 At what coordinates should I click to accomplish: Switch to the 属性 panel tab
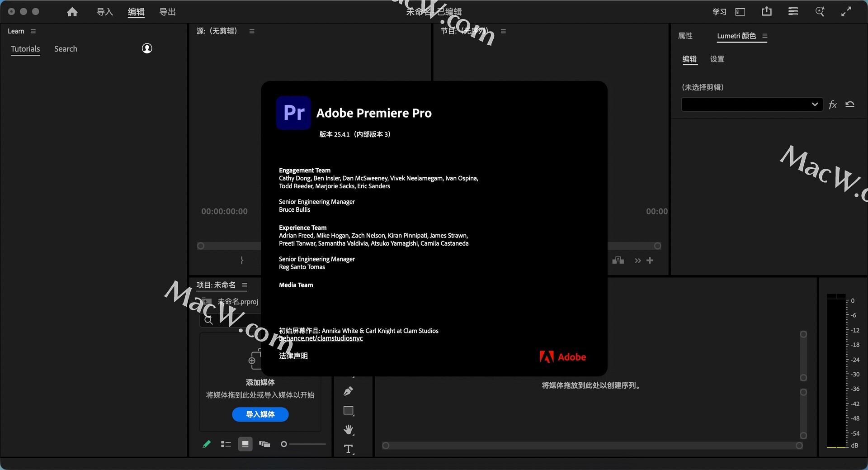click(x=685, y=36)
